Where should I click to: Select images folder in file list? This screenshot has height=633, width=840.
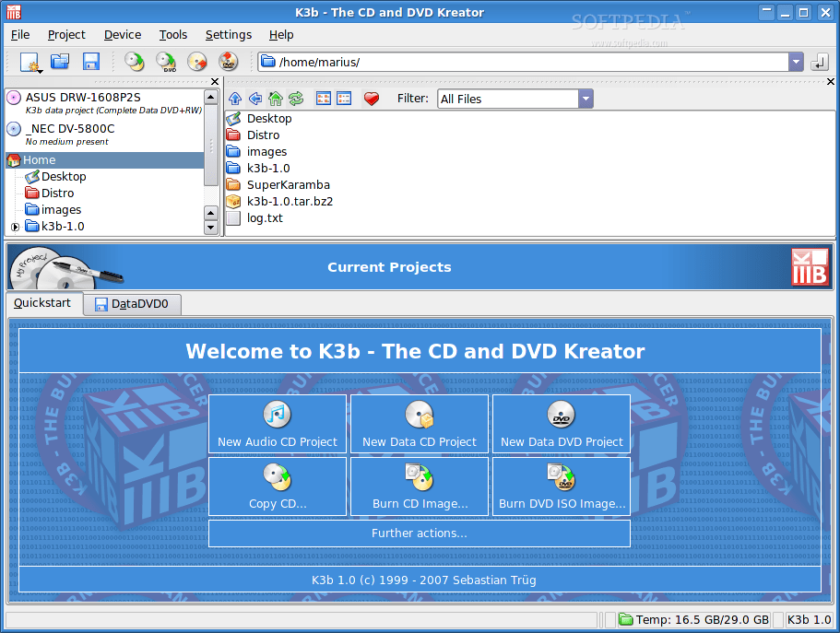coord(256,151)
